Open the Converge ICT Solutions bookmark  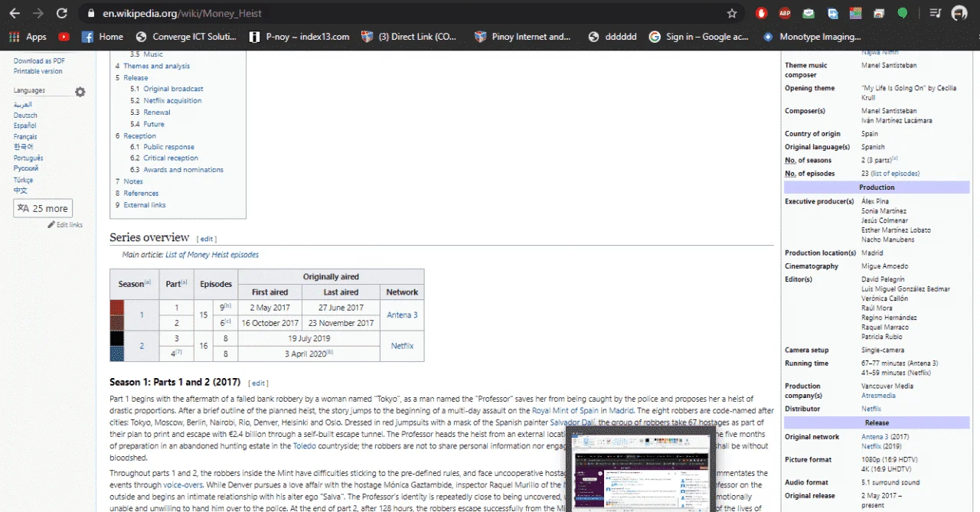(186, 36)
